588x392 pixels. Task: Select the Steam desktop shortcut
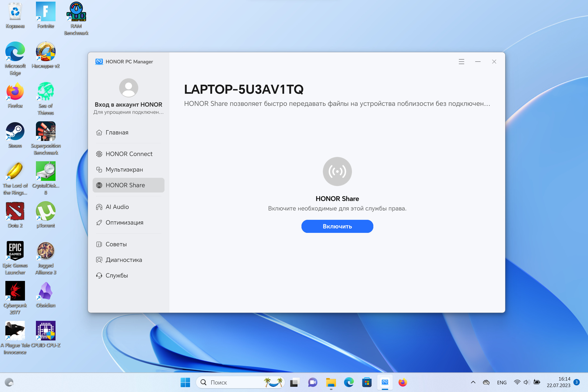tap(15, 135)
